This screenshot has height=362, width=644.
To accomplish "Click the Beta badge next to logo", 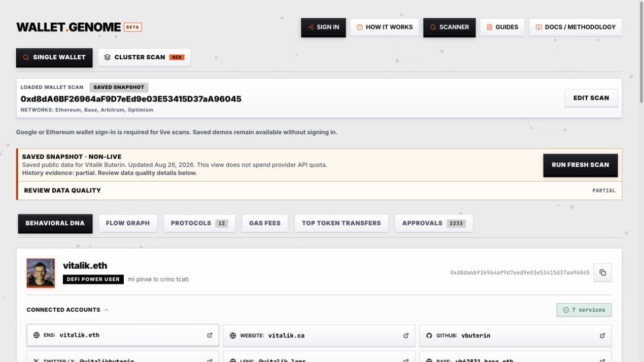I will click(x=133, y=27).
